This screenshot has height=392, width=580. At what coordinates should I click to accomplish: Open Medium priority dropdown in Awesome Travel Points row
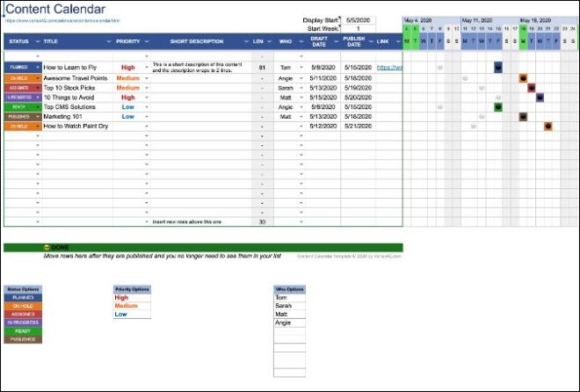pyautogui.click(x=147, y=78)
